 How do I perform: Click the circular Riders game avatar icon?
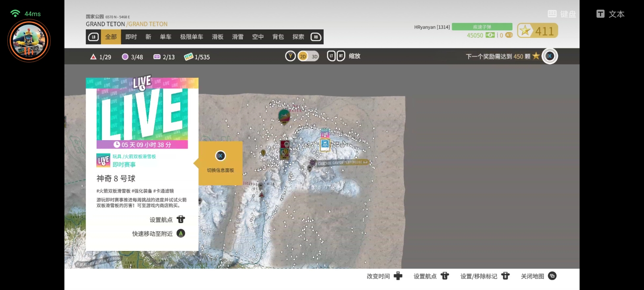29,41
